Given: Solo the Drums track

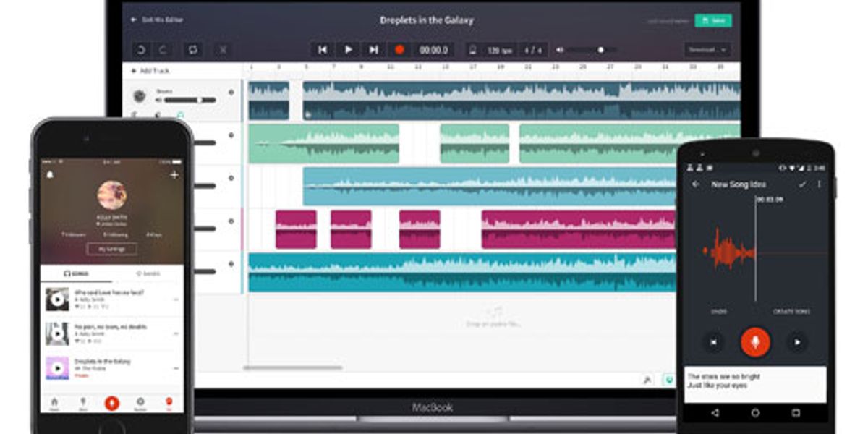Looking at the screenshot, I should (158, 114).
